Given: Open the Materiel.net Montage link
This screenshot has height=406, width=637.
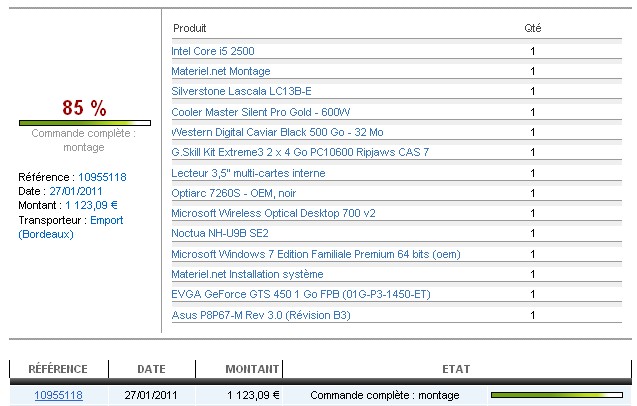Looking at the screenshot, I should pyautogui.click(x=221, y=71).
